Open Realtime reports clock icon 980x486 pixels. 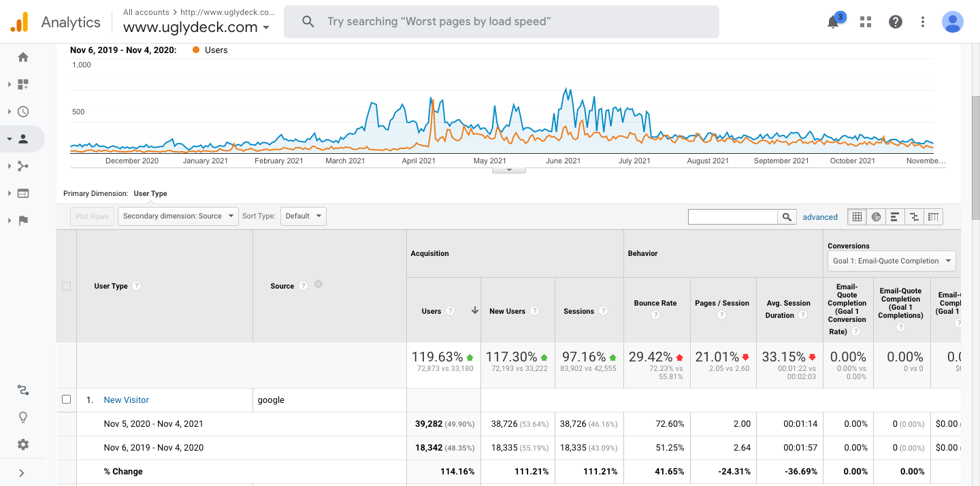tap(23, 112)
